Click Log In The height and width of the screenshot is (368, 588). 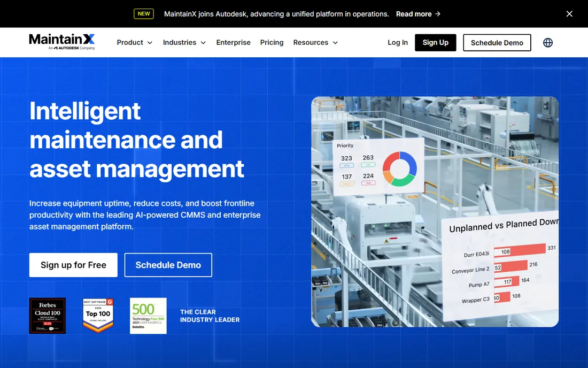(398, 43)
